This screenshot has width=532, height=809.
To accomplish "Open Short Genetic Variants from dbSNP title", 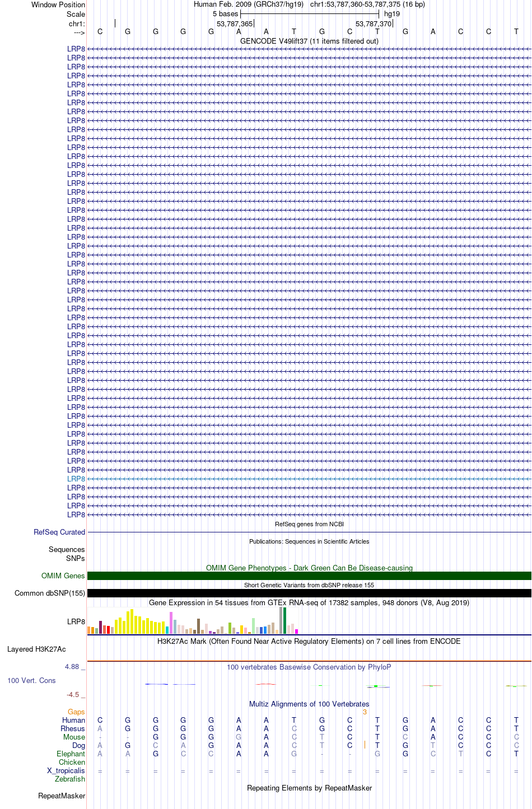I will 309,585.
